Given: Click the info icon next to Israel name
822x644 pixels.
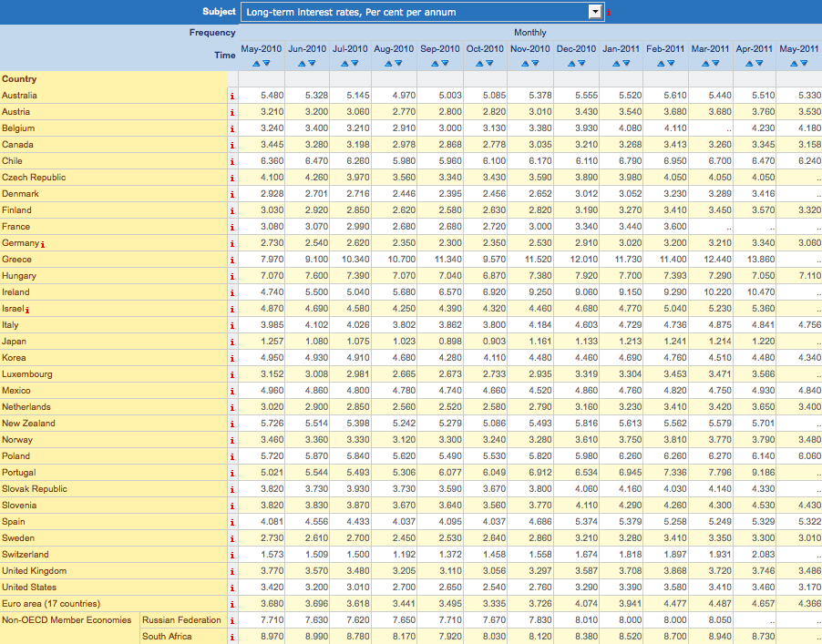Looking at the screenshot, I should 29,310.
